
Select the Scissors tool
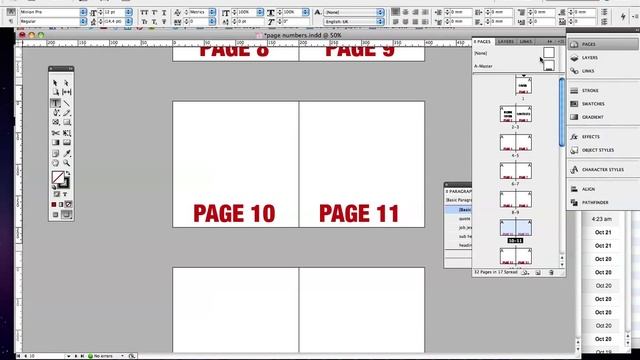(56, 133)
